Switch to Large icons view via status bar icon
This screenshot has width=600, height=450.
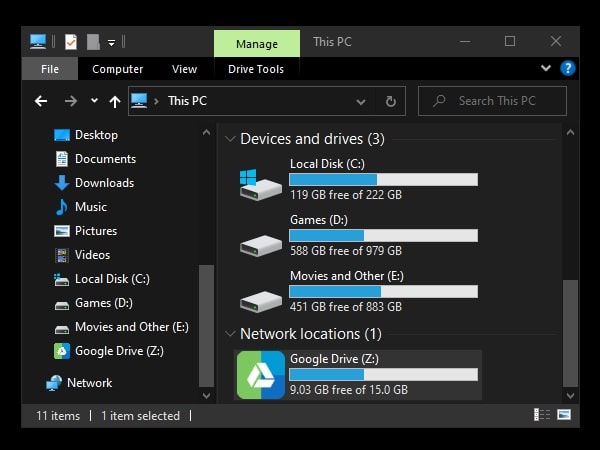click(564, 414)
